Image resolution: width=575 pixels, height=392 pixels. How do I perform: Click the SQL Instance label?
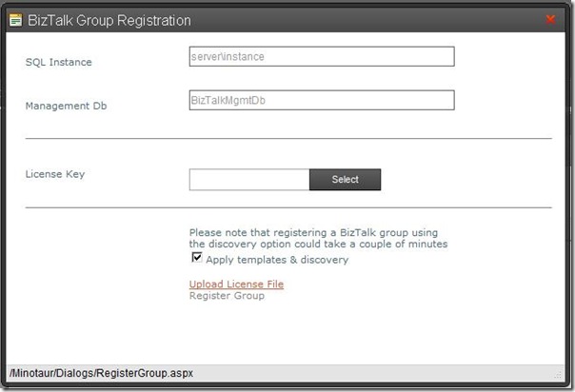point(58,63)
